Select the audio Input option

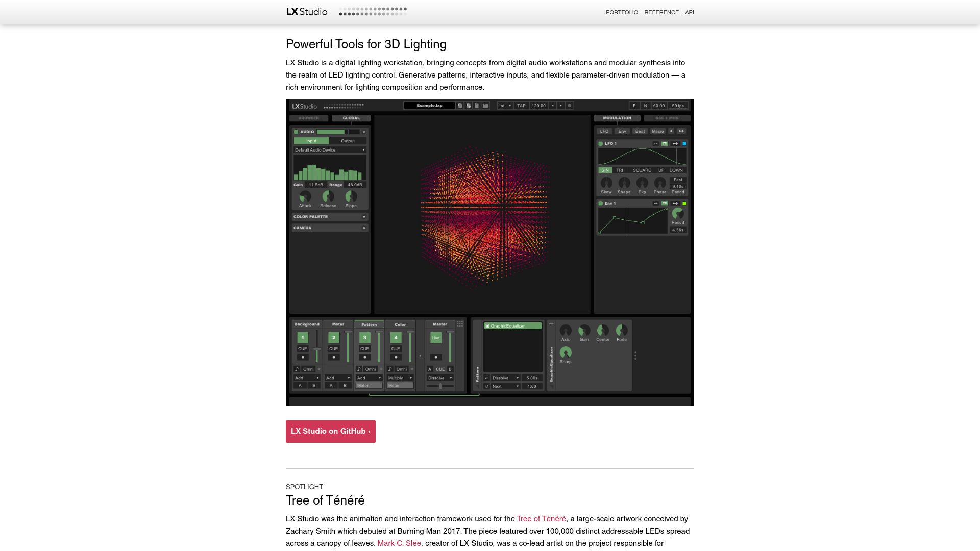311,141
